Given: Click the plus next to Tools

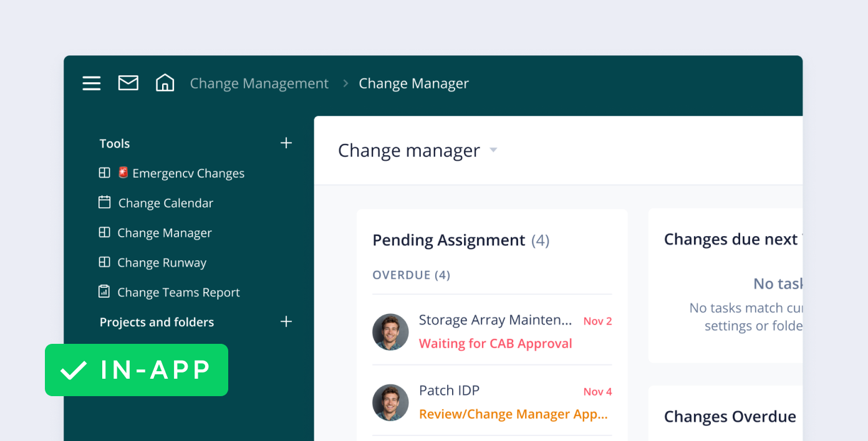Looking at the screenshot, I should click(286, 143).
